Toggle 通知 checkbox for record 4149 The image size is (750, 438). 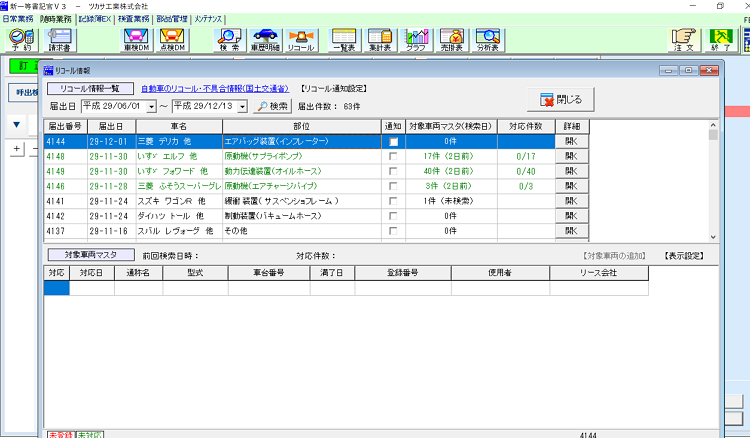coord(393,171)
